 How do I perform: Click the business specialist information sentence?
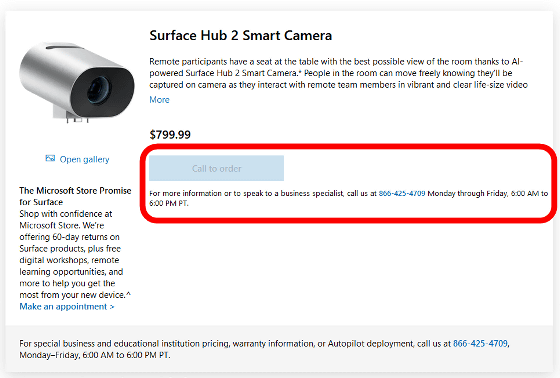click(349, 198)
